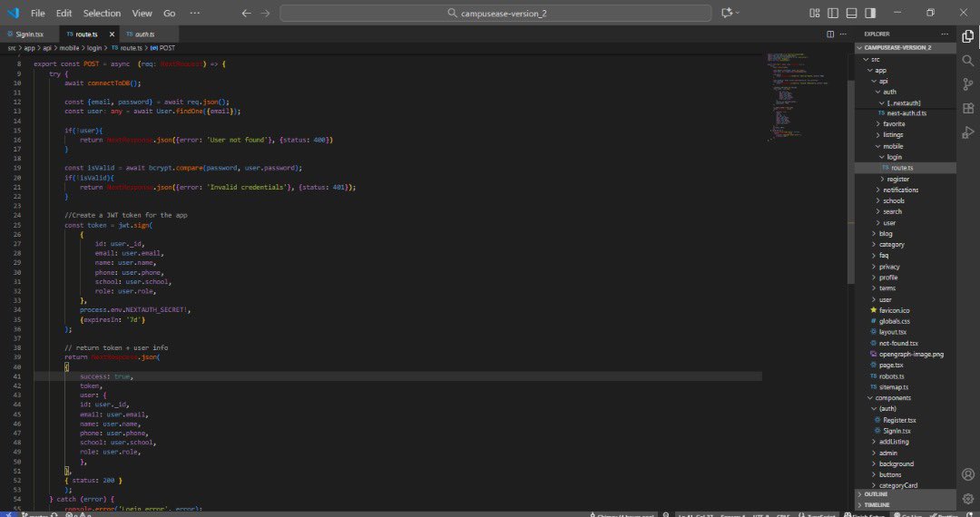Click the code minimap preview
The width and height of the screenshot is (980, 517).
point(798,97)
